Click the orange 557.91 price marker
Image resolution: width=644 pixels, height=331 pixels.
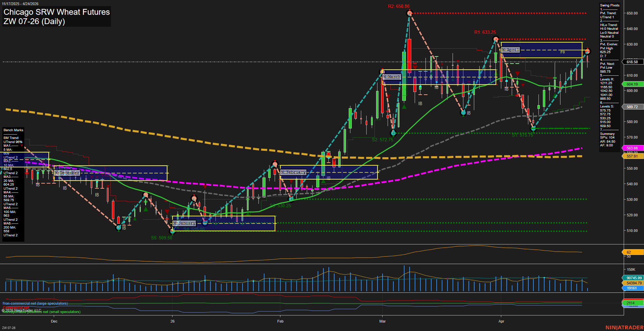[x=633, y=156]
